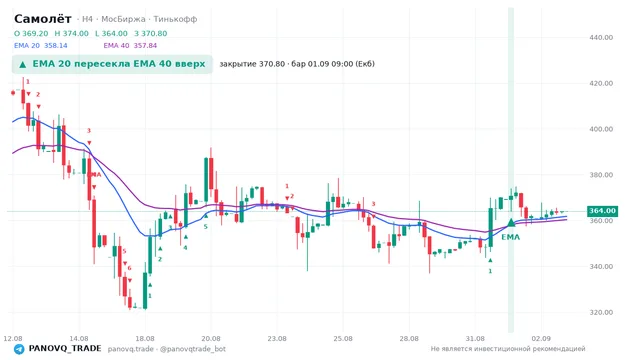
Task: Click the 18.08 date axis label
Action: tap(145, 339)
